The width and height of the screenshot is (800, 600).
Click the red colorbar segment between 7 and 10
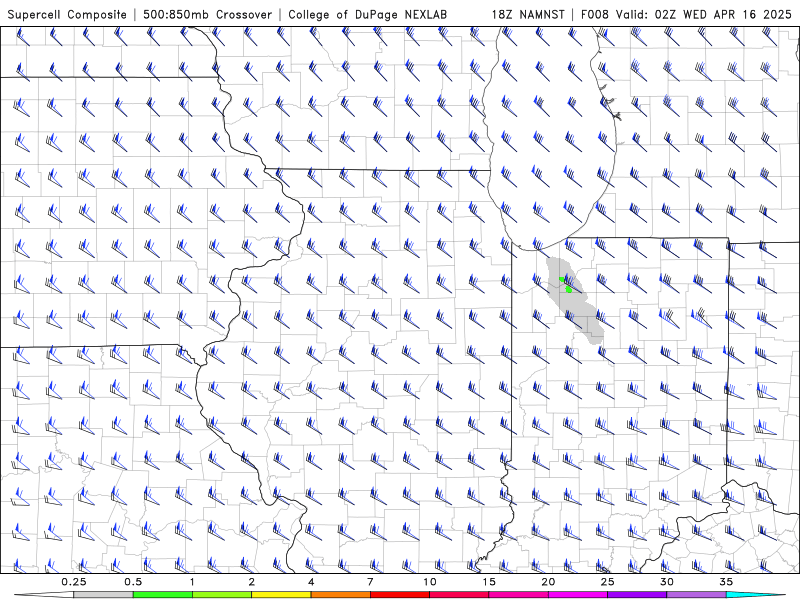[x=400, y=595]
